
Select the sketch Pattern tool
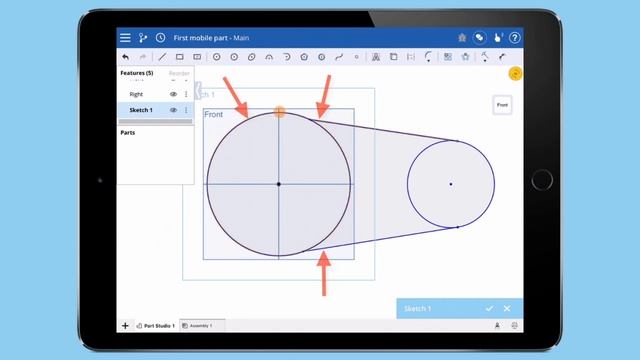click(448, 57)
